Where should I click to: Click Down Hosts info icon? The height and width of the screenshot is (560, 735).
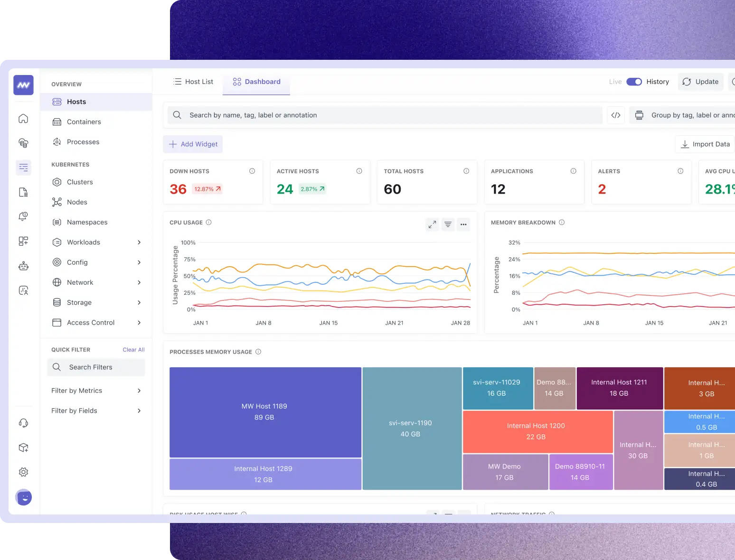click(252, 171)
